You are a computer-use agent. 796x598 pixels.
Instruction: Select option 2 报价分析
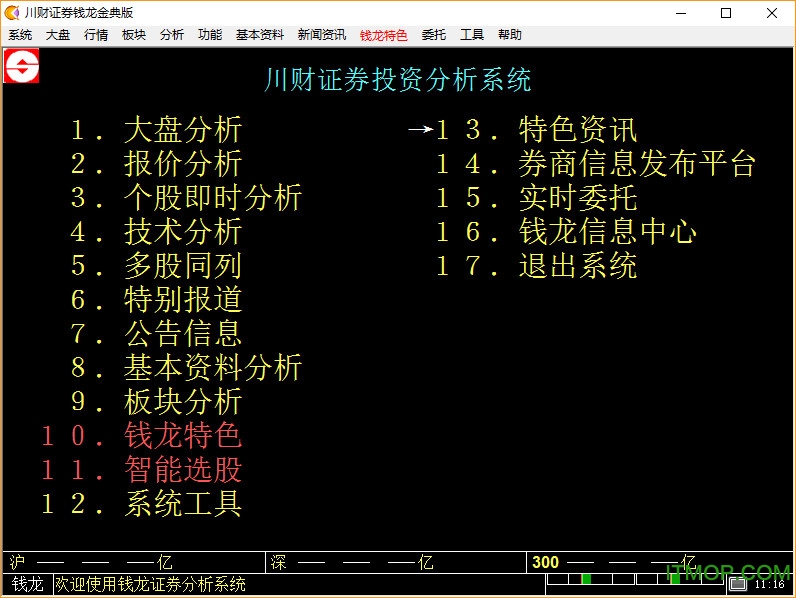(x=156, y=163)
